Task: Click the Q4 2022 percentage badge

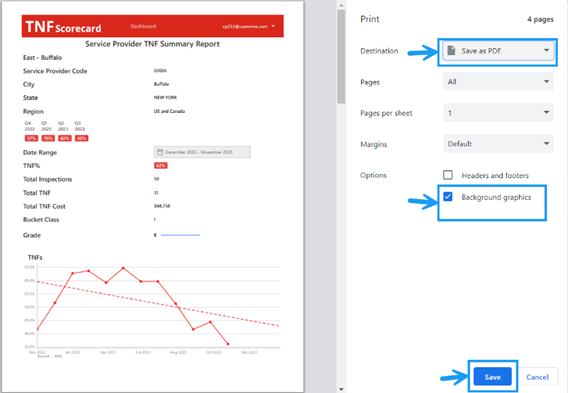Action: pyautogui.click(x=31, y=138)
